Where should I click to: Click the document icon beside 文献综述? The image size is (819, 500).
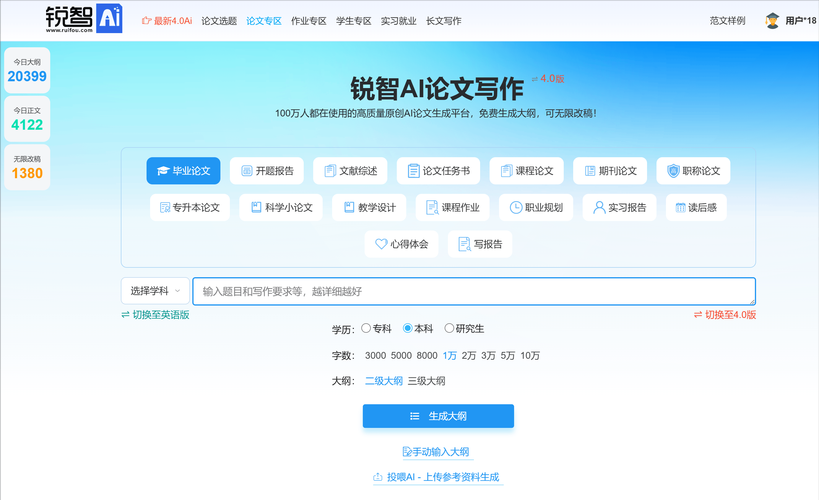pyautogui.click(x=330, y=171)
